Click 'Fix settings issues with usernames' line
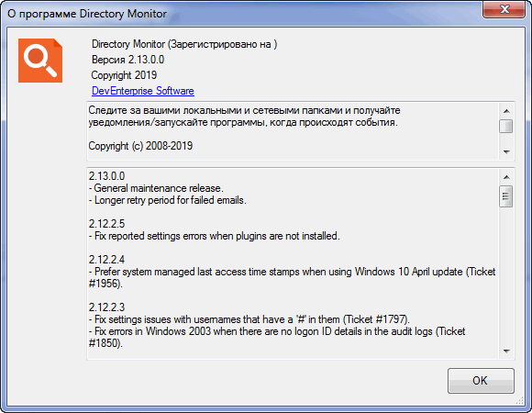Image resolution: width=532 pixels, height=413 pixels. [x=249, y=319]
